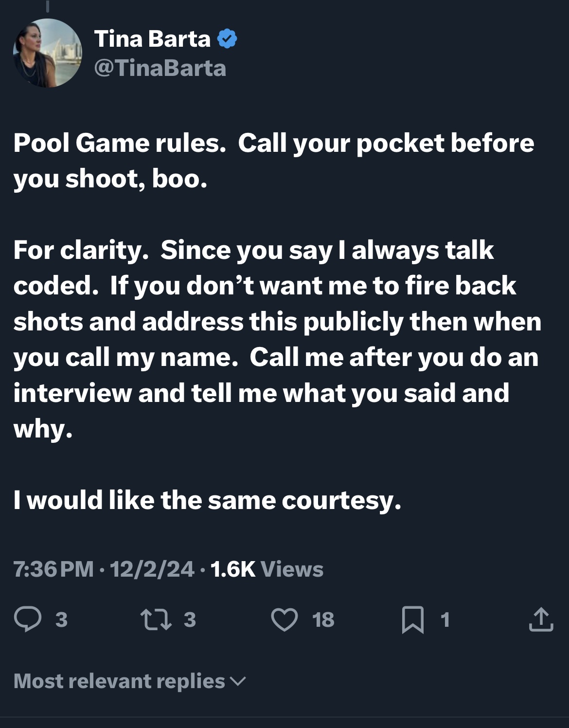The width and height of the screenshot is (569, 728).
Task: Open Tina Barta's profile picture
Action: [x=47, y=53]
